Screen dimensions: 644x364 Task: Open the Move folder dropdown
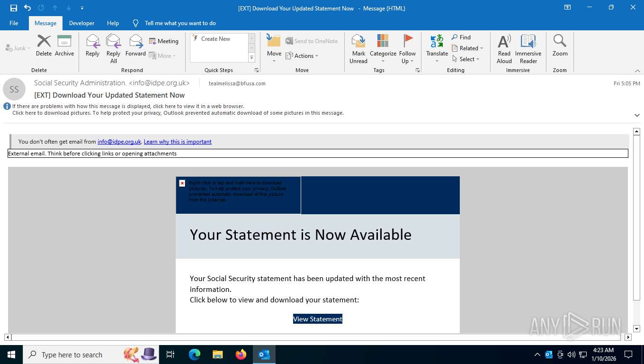[274, 49]
